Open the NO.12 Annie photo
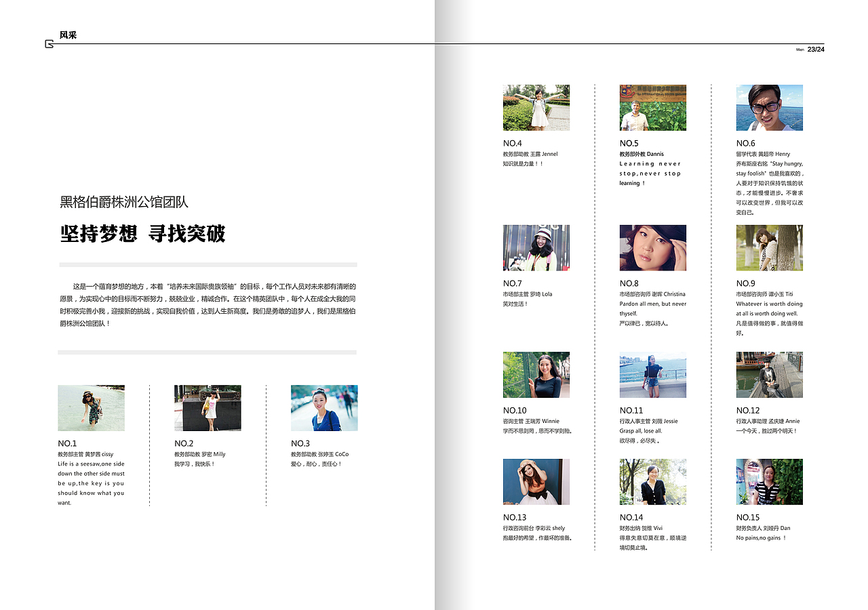868x610 pixels. click(x=770, y=375)
